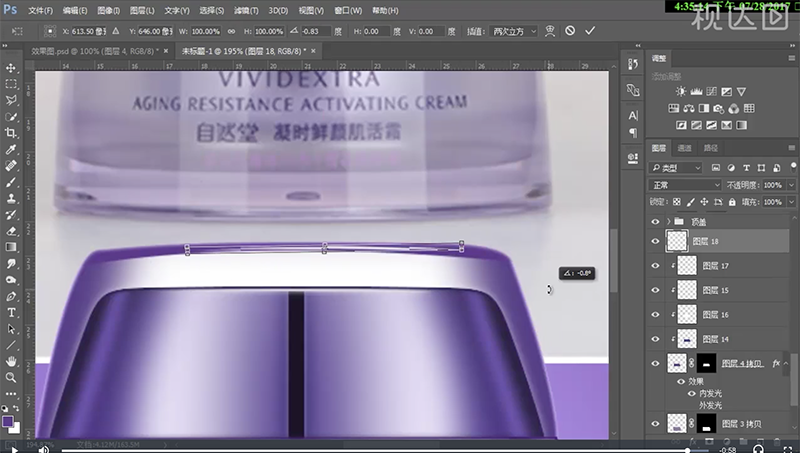Select the Brush tool
Viewport: 800px width, 453px height.
[x=11, y=182]
